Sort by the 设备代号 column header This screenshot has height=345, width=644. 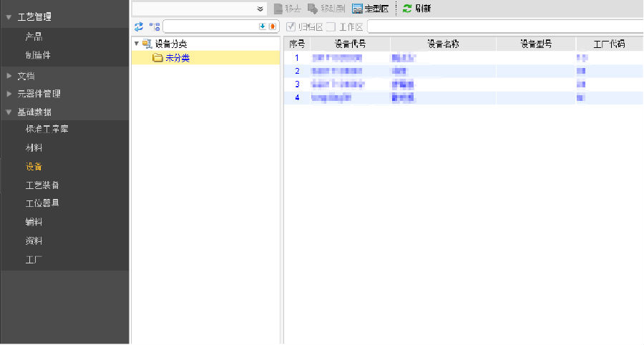pyautogui.click(x=351, y=44)
